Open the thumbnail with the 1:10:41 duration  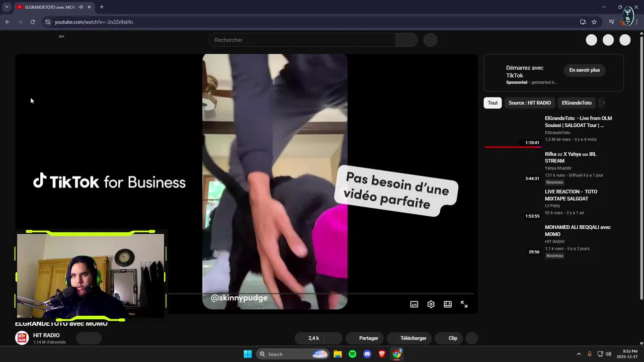[x=513, y=131]
